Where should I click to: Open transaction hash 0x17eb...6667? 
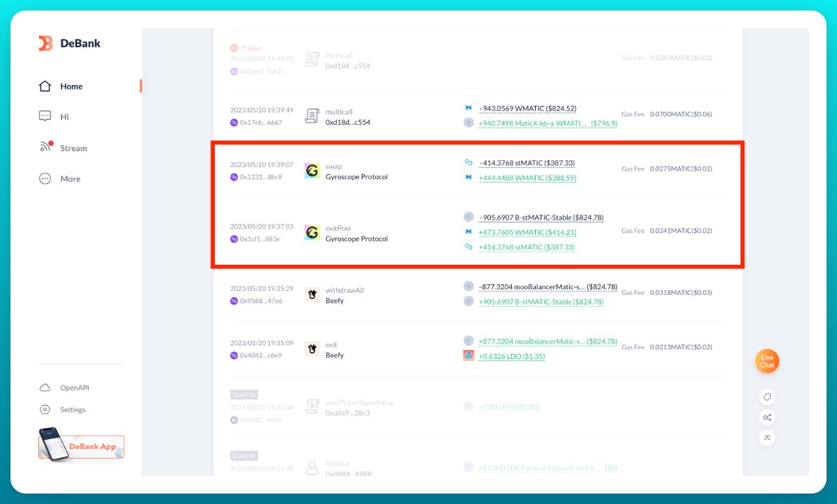261,122
